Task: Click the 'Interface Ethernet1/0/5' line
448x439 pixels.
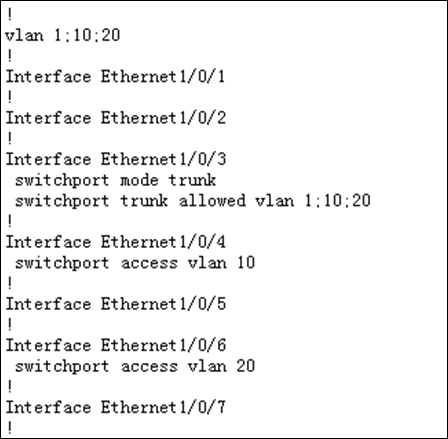Action: pos(116,304)
